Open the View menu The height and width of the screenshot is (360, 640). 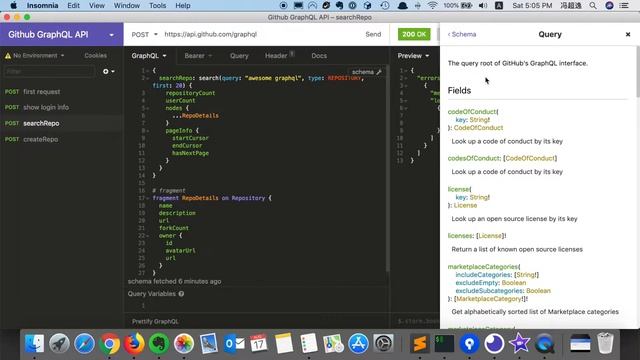(x=97, y=5)
